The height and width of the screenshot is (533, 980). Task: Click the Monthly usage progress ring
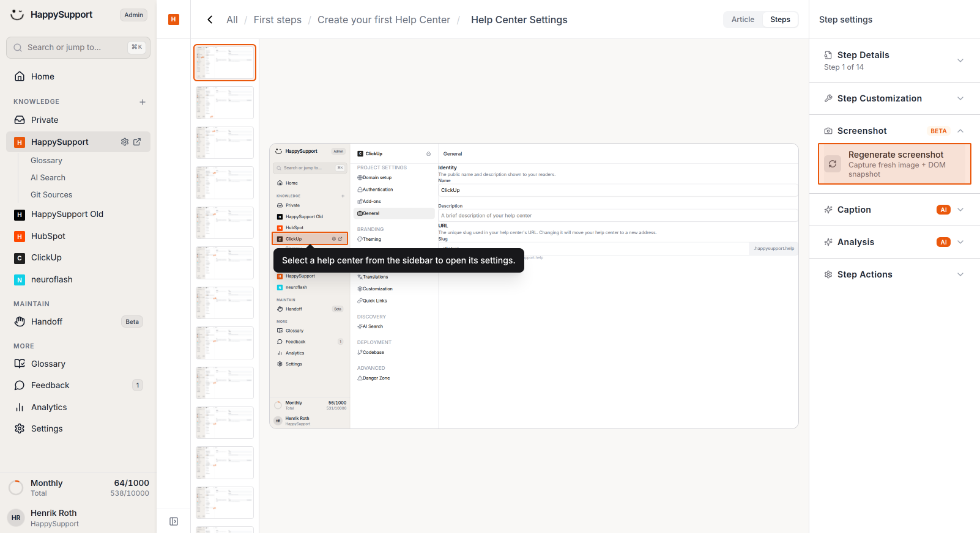16,488
